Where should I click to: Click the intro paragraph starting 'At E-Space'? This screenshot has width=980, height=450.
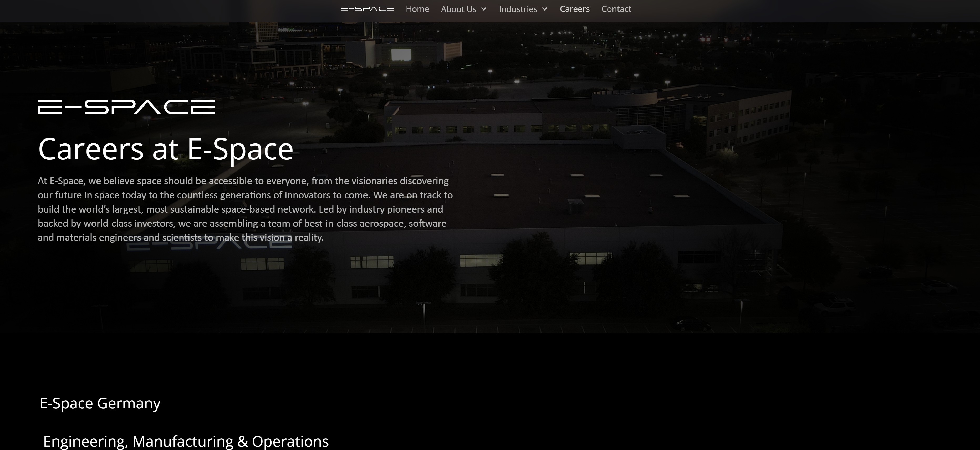coord(245,209)
